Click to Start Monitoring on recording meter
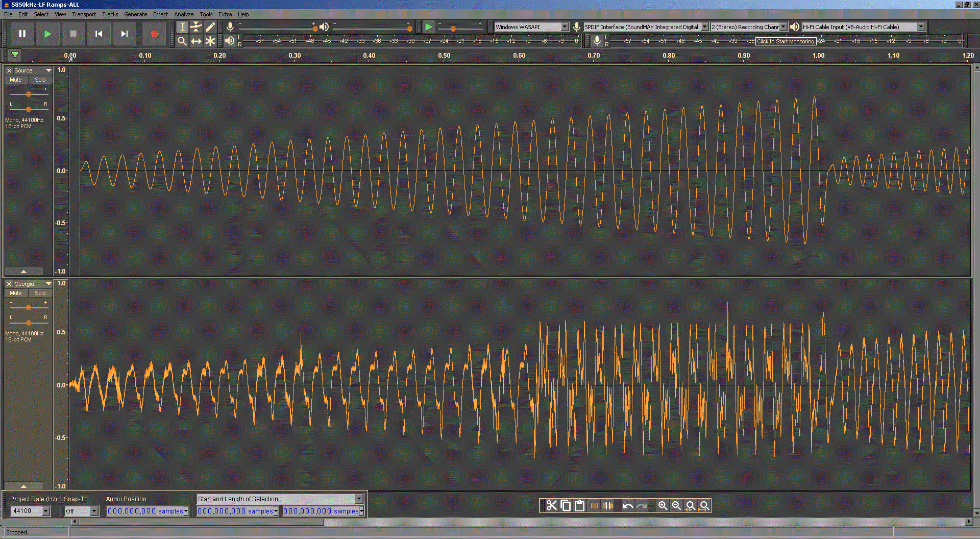The width and height of the screenshot is (980, 539). click(x=785, y=41)
